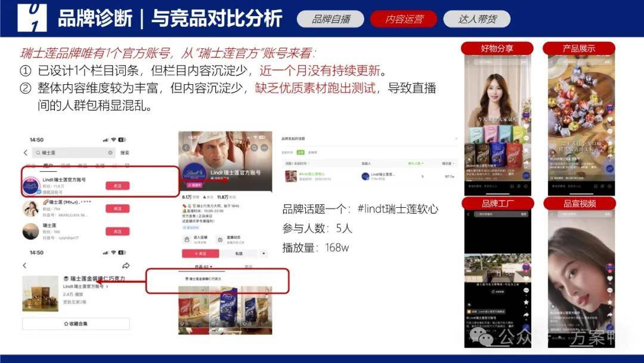Click the white slide logo in top-left
This screenshot has height=363, width=644.
(32, 18)
